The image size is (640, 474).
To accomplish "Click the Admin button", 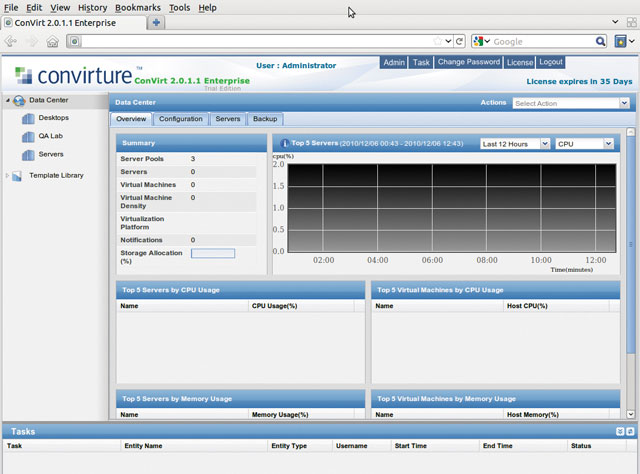I will click(x=394, y=62).
